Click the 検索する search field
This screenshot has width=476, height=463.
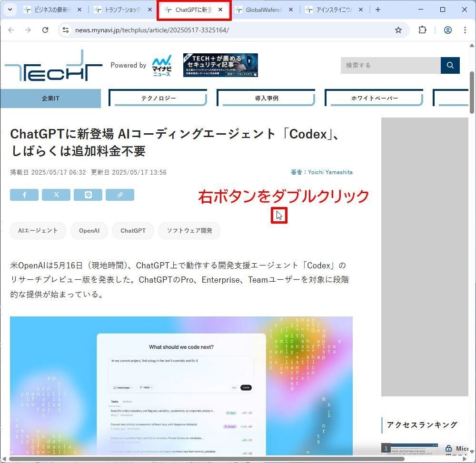(390, 65)
